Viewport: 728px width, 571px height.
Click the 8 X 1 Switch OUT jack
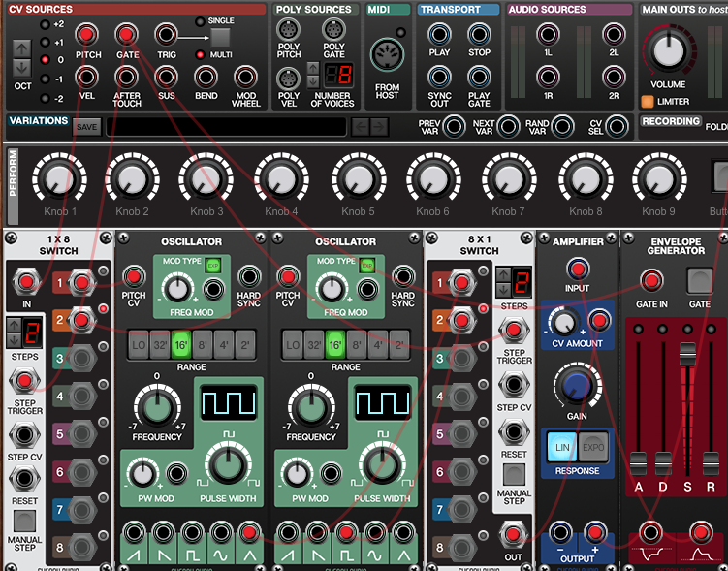point(513,534)
